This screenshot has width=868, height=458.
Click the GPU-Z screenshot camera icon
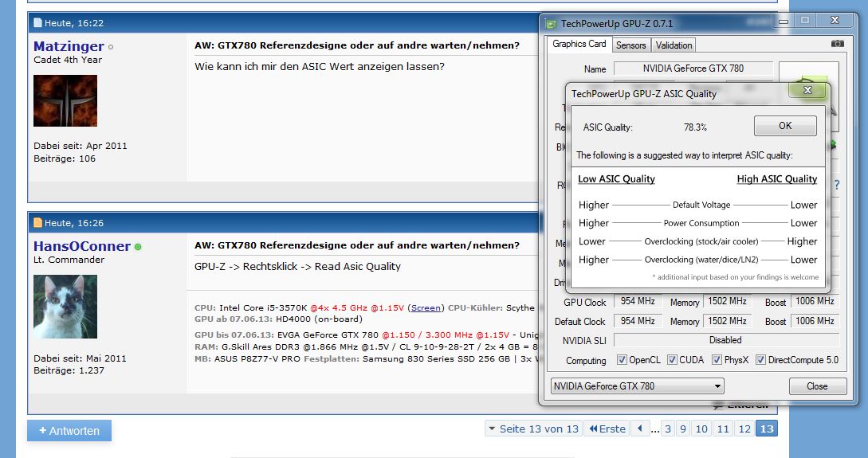click(838, 44)
